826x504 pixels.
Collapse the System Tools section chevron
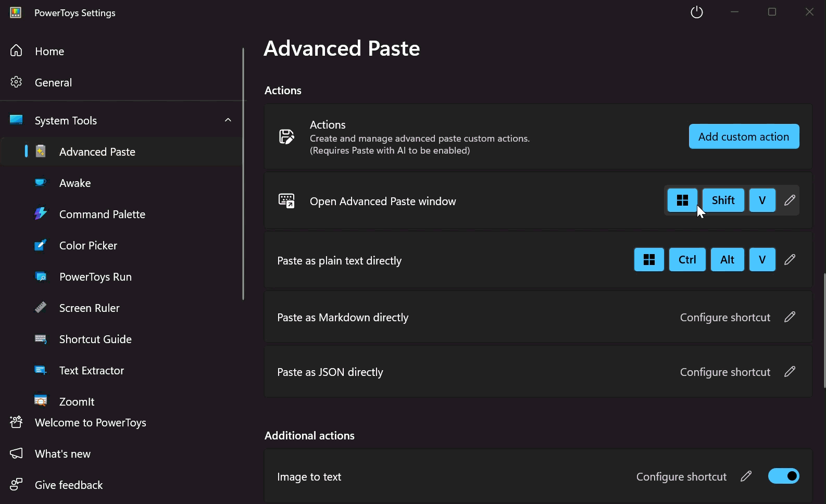pyautogui.click(x=228, y=120)
